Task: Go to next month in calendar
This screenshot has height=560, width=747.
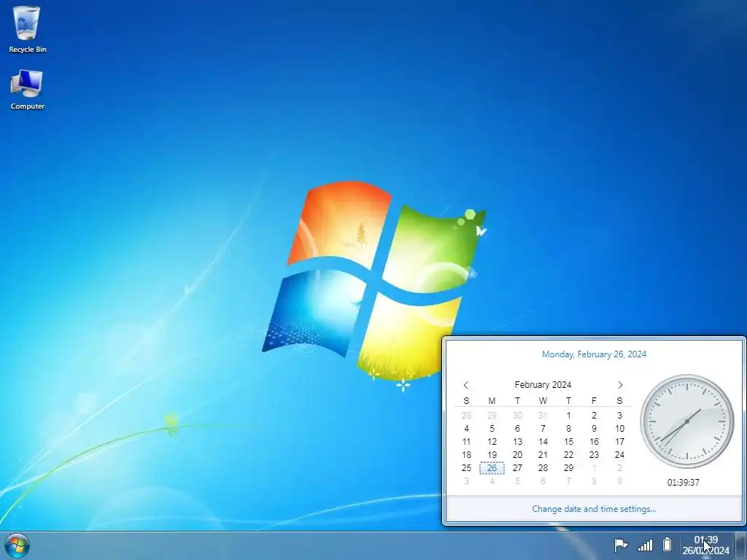Action: pos(620,385)
